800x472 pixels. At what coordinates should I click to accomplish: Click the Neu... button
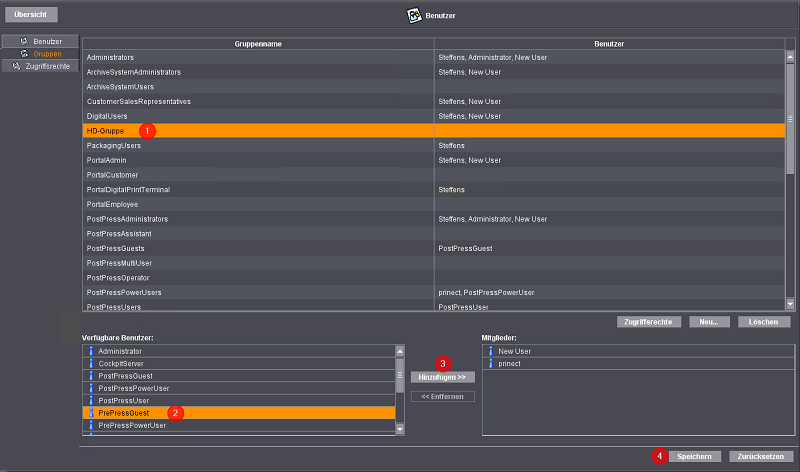tap(710, 322)
